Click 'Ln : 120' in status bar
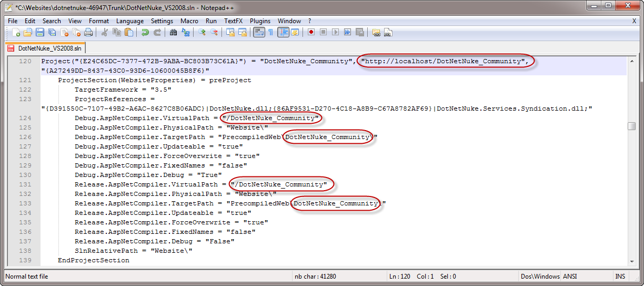This screenshot has height=286, width=644. pos(400,277)
